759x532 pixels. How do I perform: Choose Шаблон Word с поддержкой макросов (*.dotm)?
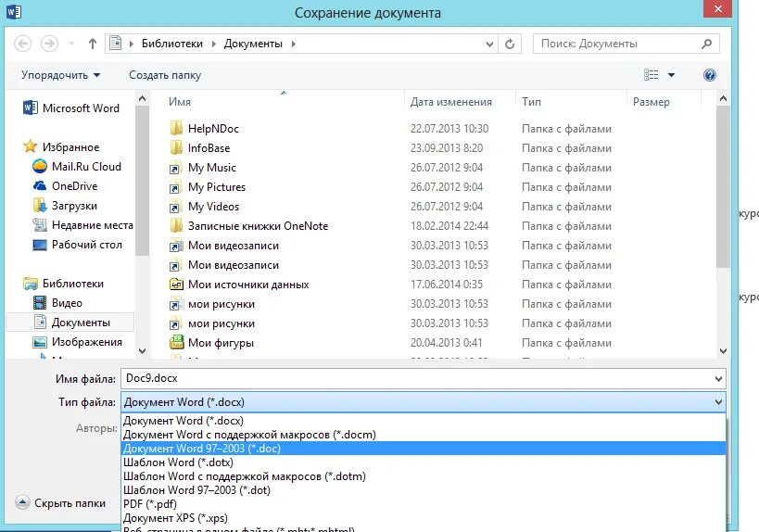pyautogui.click(x=424, y=476)
